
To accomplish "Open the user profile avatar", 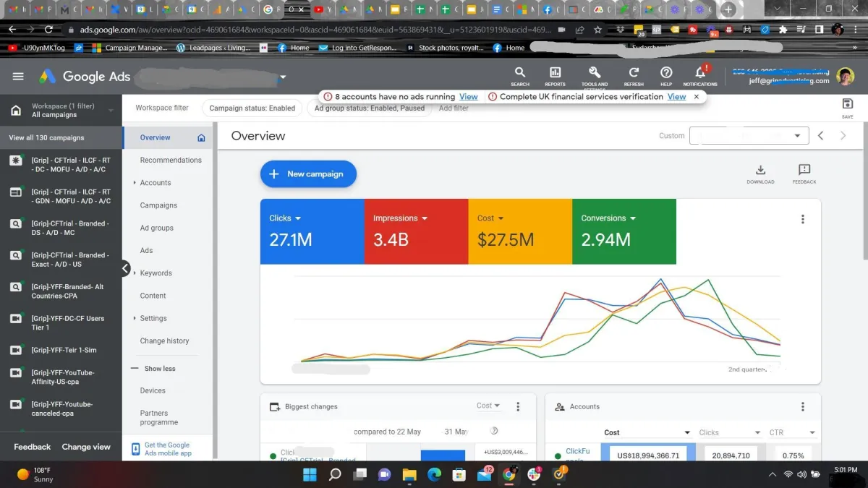I will (x=845, y=77).
